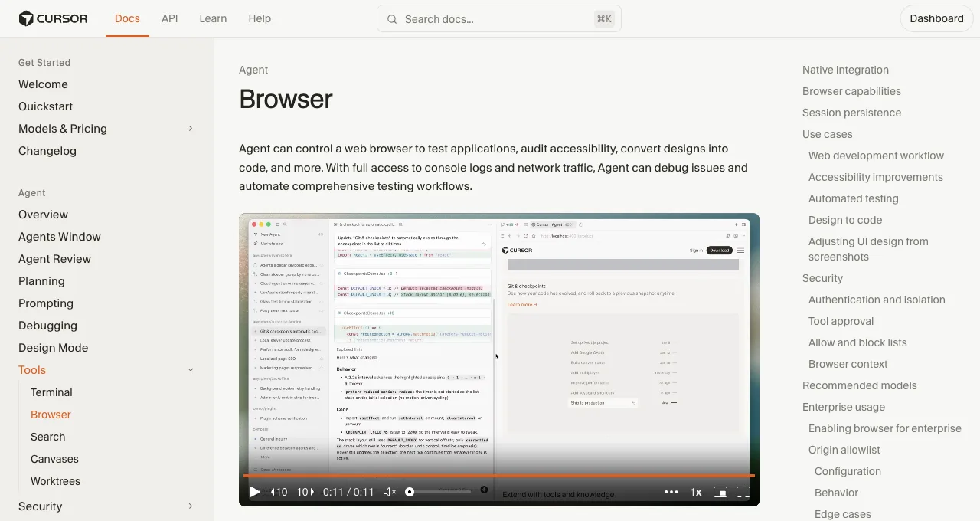
Task: Skip the video forward 10 seconds
Action: click(x=305, y=492)
